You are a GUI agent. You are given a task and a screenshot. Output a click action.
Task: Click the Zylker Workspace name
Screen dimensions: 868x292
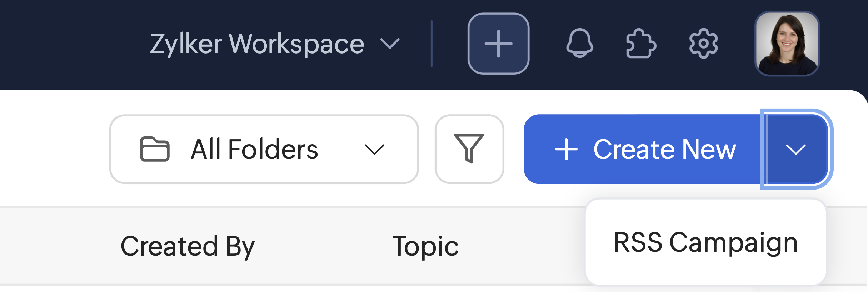pyautogui.click(x=257, y=44)
